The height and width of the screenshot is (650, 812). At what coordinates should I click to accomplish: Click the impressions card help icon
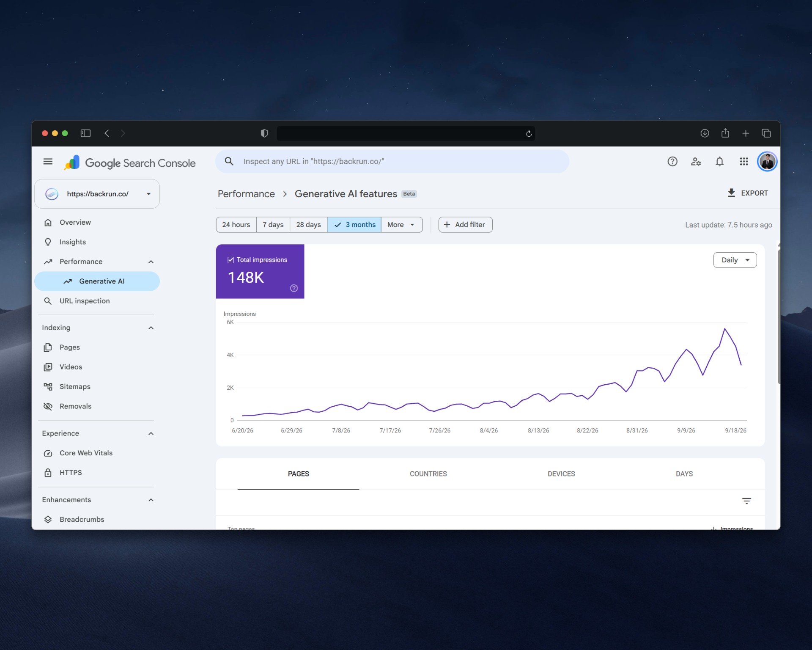pyautogui.click(x=294, y=288)
